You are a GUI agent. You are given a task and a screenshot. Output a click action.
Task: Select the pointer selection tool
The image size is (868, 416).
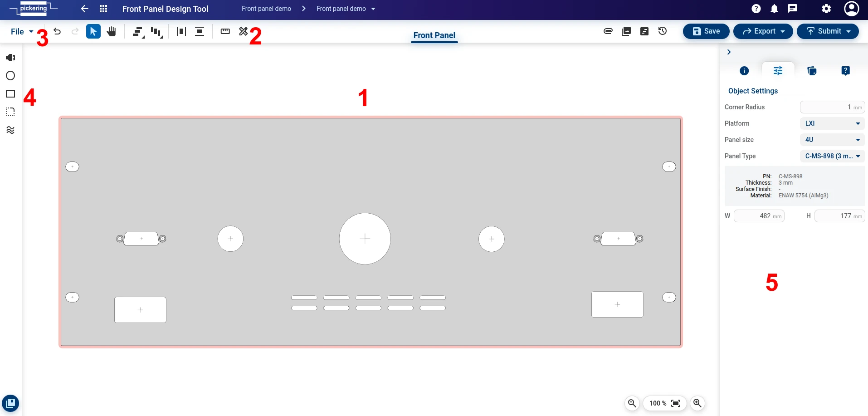click(x=93, y=31)
